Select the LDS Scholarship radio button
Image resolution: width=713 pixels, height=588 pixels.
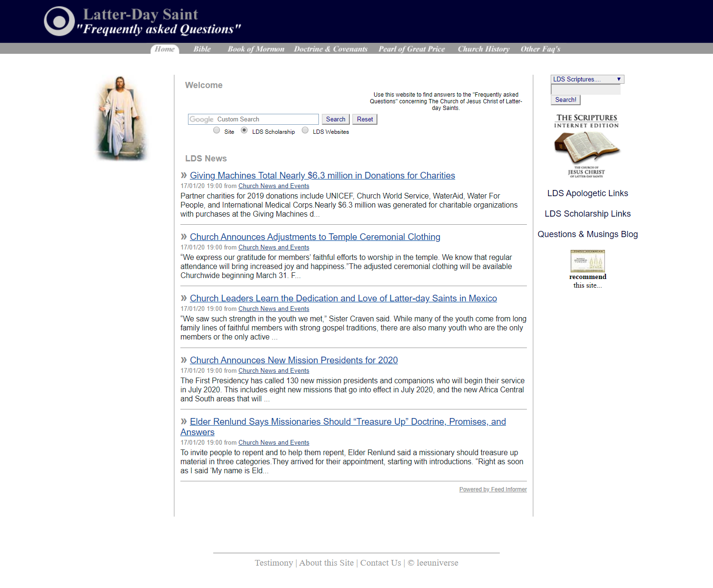[x=244, y=130]
